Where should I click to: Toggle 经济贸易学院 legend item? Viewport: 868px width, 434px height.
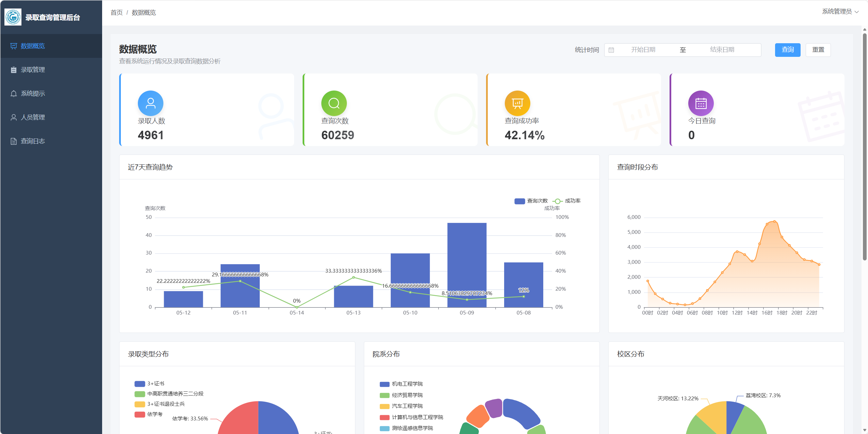(x=401, y=395)
